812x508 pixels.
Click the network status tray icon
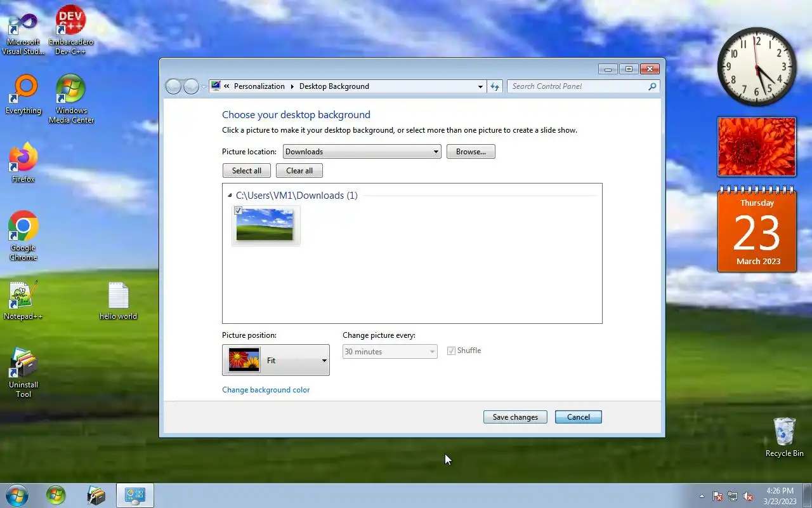point(733,496)
